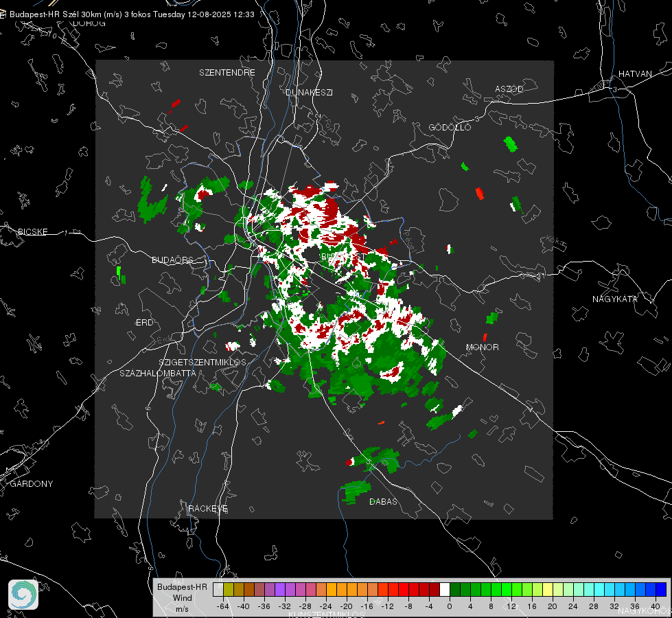Select the SZAZHALOMBATTA label
The image size is (672, 618).
[x=158, y=373]
